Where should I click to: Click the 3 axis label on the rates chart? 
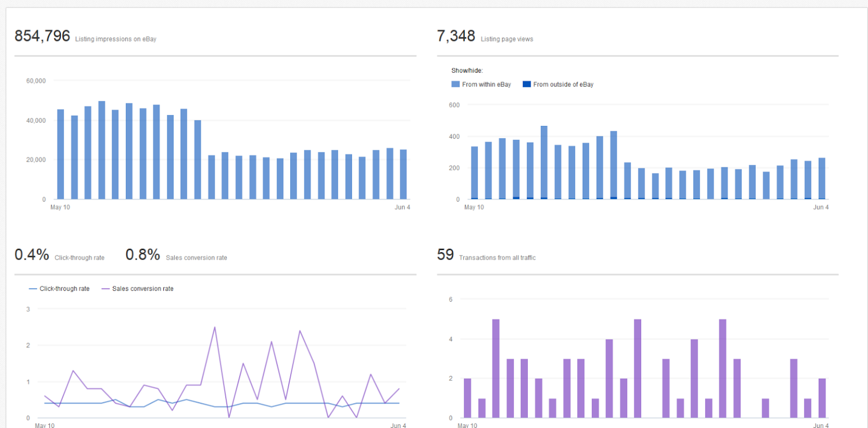click(x=28, y=309)
